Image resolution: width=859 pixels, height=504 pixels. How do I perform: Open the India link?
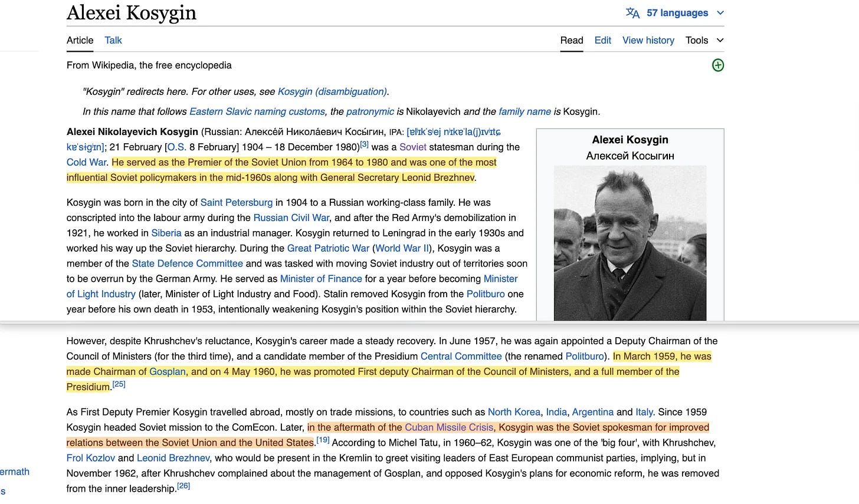coord(556,412)
